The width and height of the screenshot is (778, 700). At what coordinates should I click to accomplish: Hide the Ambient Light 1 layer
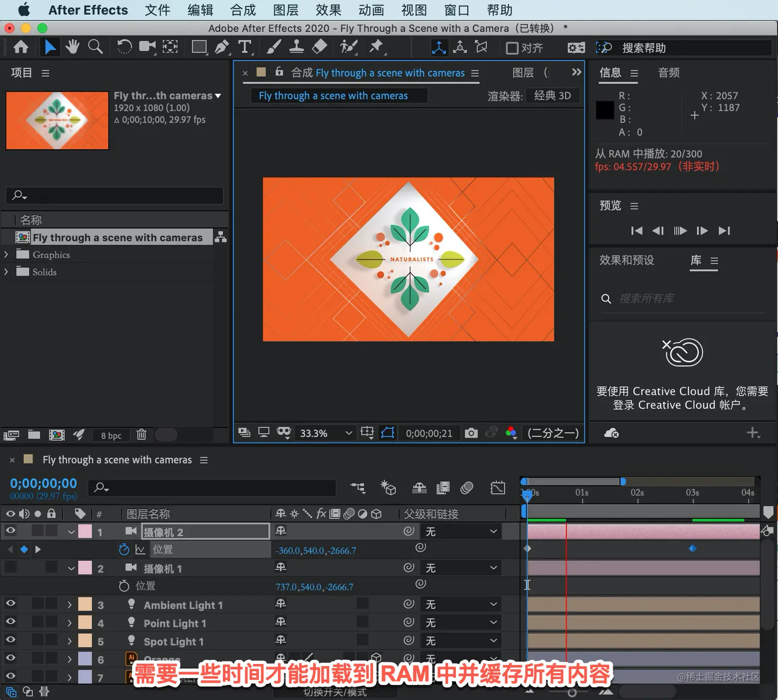[10, 603]
